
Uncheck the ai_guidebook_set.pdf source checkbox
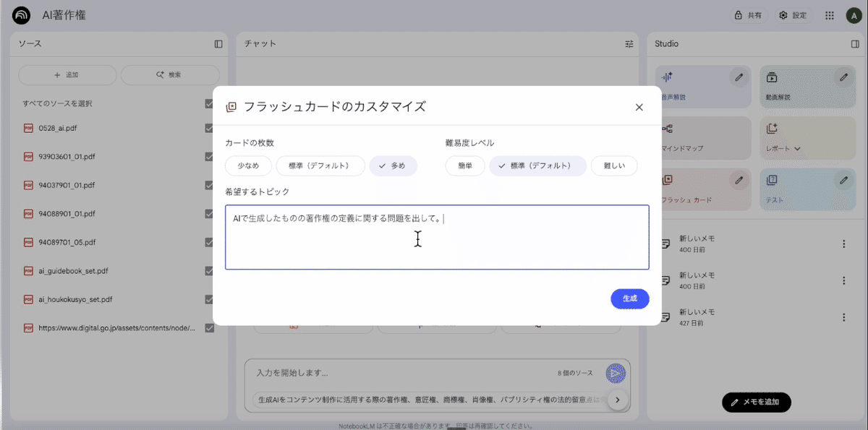click(209, 271)
